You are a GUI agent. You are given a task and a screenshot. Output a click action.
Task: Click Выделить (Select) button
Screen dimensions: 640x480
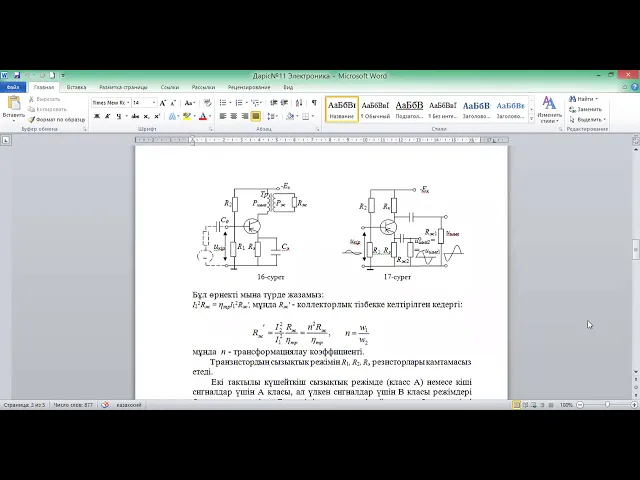tap(588, 120)
